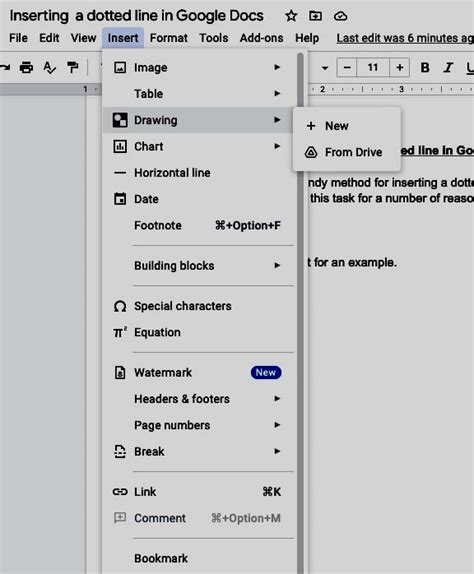Check the cloud save status icon
This screenshot has height=574, width=474.
340,16
